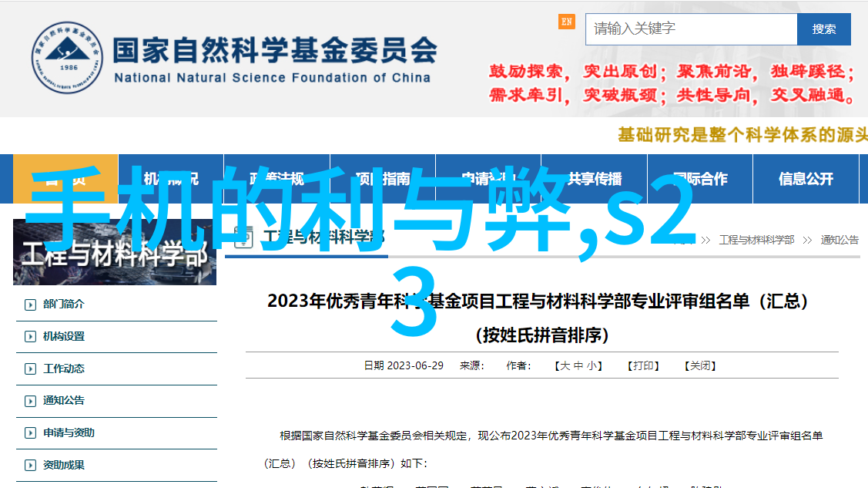Click the date text 日期 2023-06-29

(x=404, y=365)
